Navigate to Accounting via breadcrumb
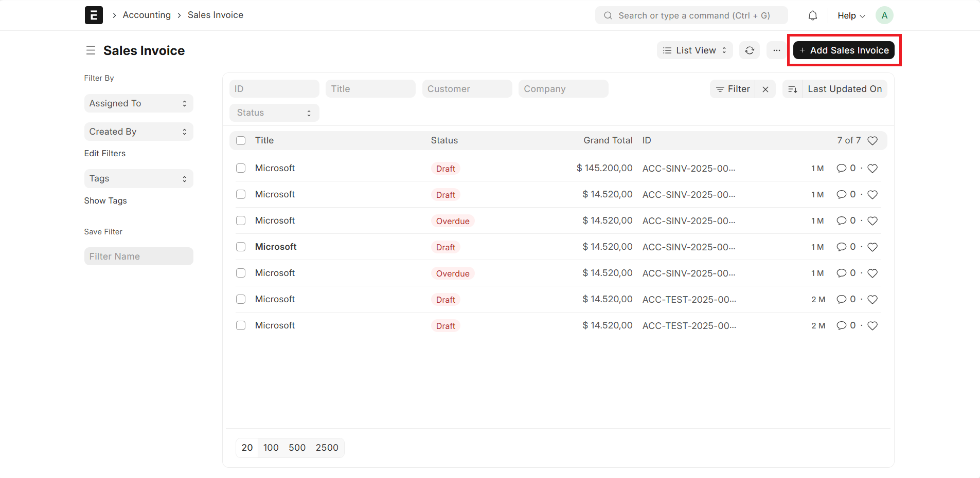 tap(147, 15)
